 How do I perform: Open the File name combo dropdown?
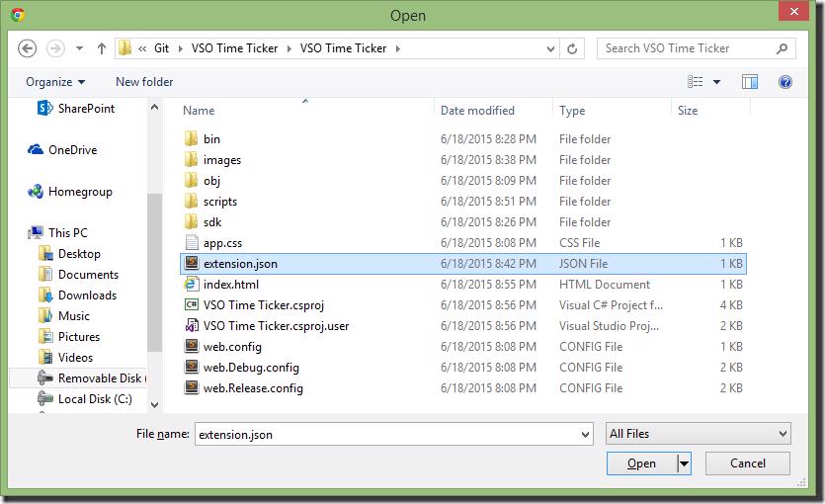pos(585,435)
